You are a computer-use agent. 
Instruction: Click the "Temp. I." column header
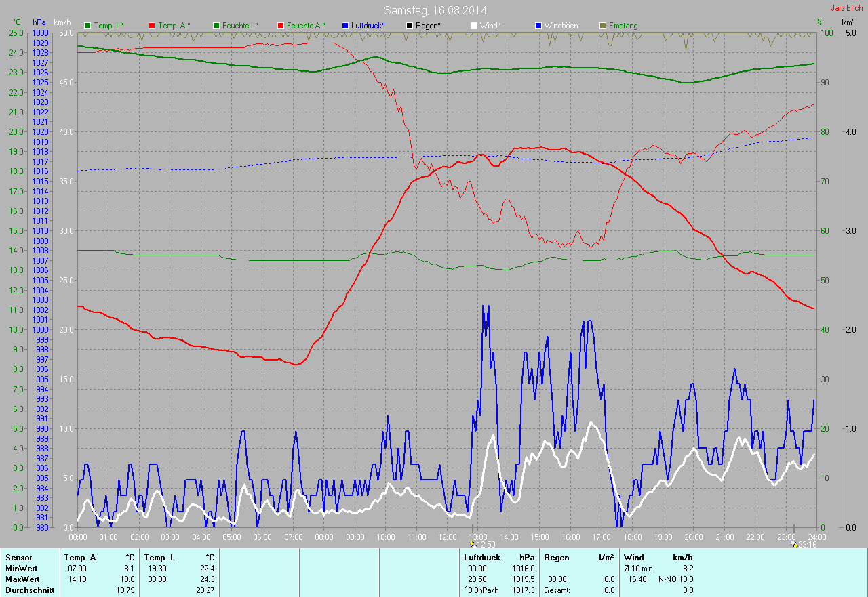click(x=160, y=558)
